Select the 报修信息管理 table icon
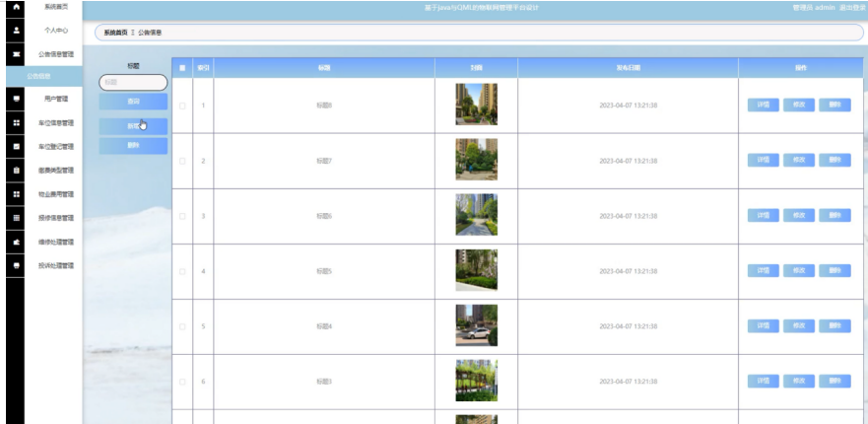Image resolution: width=868 pixels, height=424 pixels. pos(16,218)
